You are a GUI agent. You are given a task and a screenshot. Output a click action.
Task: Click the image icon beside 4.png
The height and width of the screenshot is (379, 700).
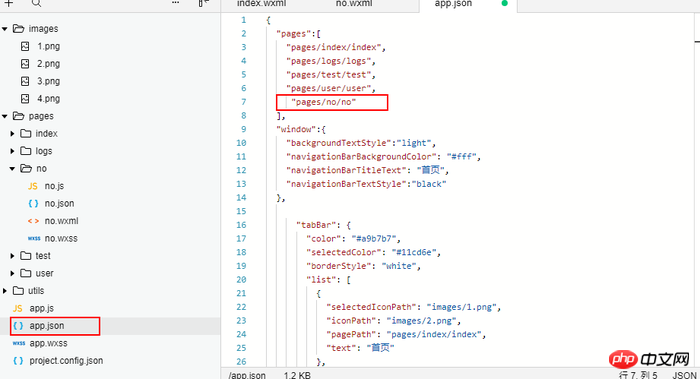(25, 98)
